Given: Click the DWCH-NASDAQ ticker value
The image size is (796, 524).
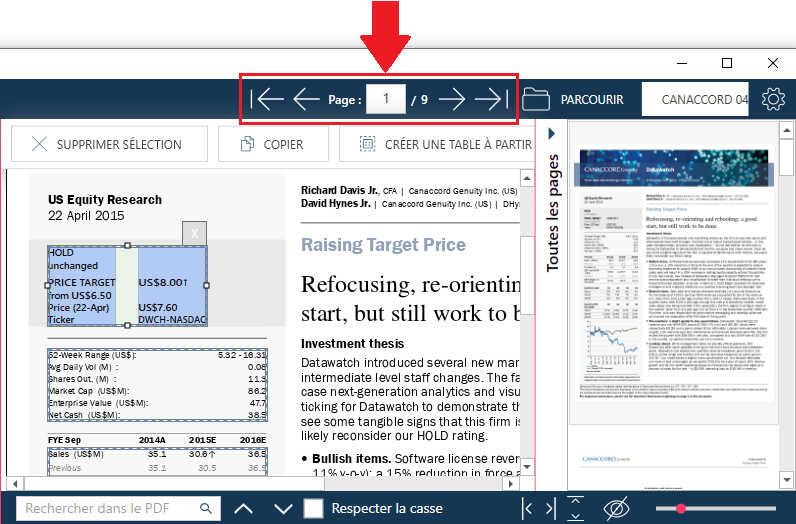Looking at the screenshot, I should 172,319.
